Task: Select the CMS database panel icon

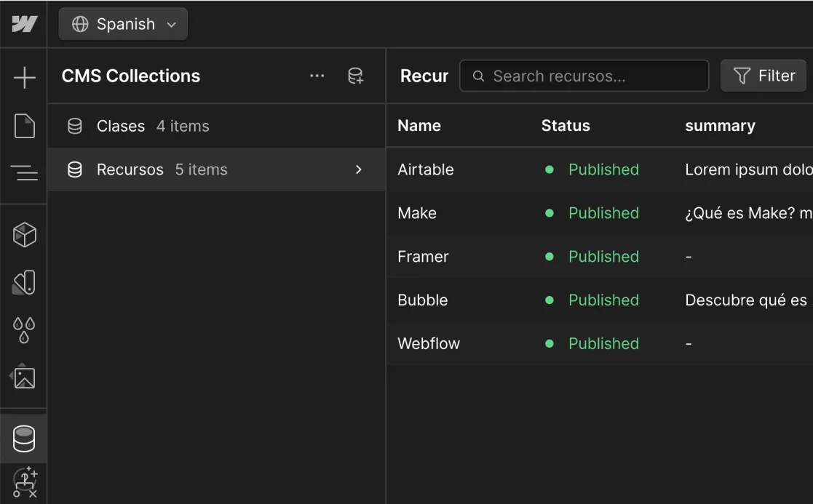Action: [24, 439]
